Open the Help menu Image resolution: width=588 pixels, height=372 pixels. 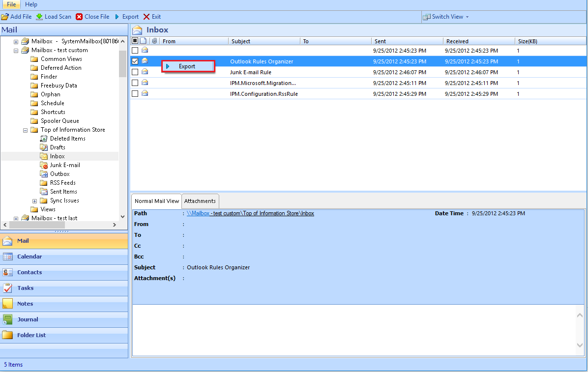click(31, 4)
